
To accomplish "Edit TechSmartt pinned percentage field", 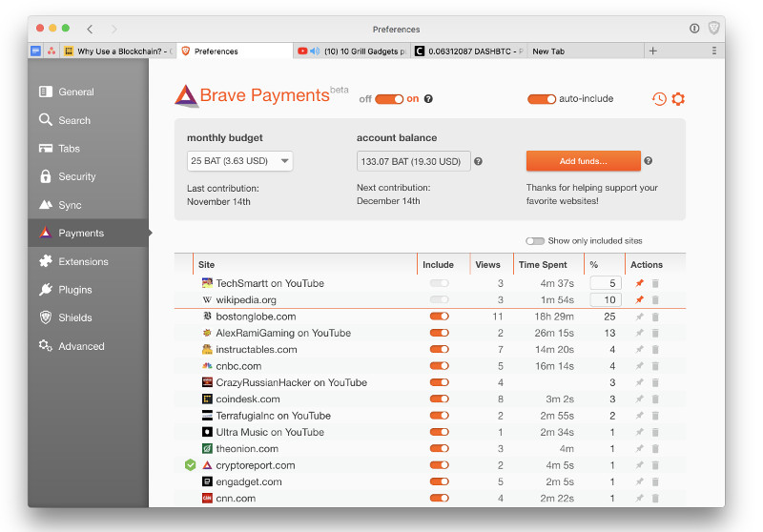I will [x=606, y=283].
